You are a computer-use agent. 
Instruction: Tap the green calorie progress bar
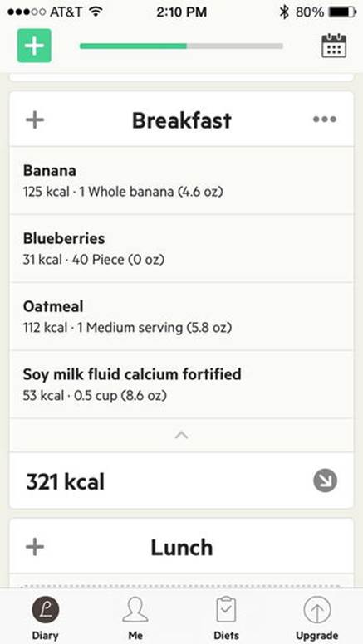tap(181, 46)
